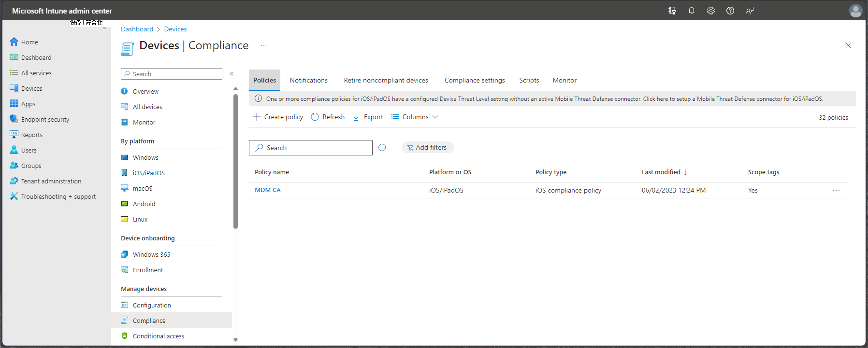Open the feedback icon in header
This screenshot has width=868, height=348.
pyautogui.click(x=749, y=11)
